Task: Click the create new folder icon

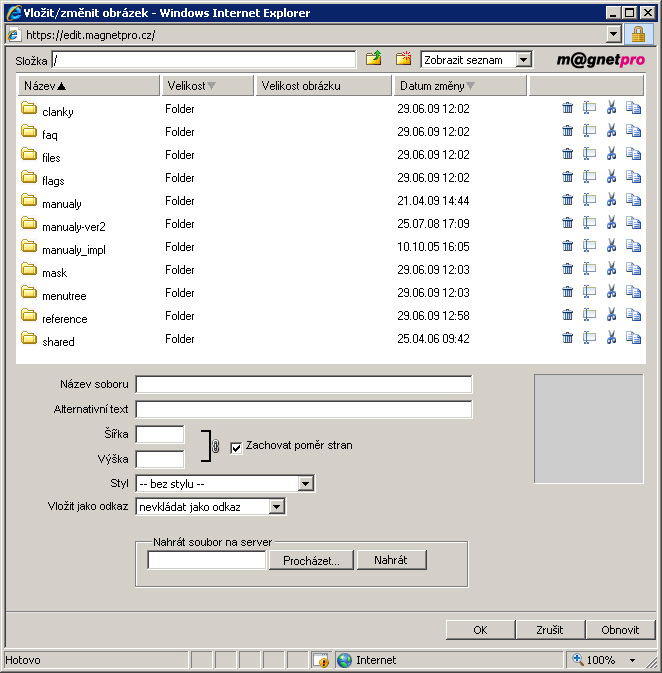Action: point(403,59)
